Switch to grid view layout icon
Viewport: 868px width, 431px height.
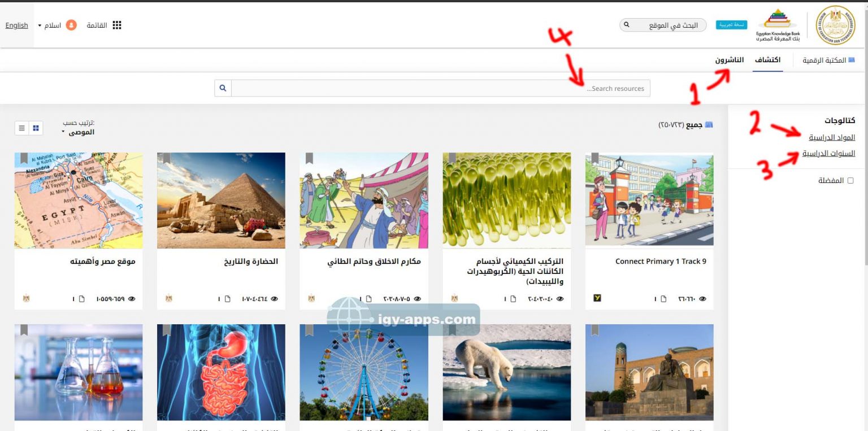point(36,128)
